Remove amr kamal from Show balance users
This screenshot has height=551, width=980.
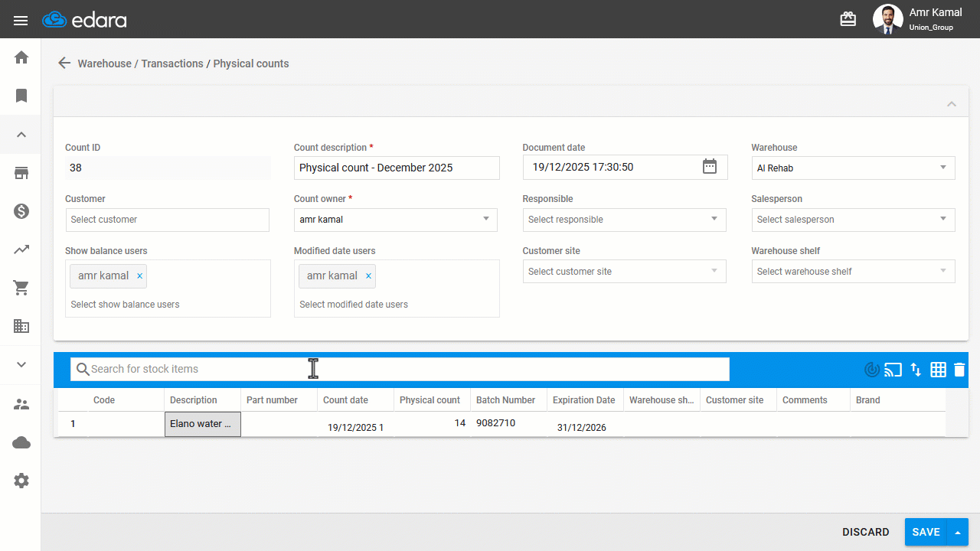[x=139, y=276]
